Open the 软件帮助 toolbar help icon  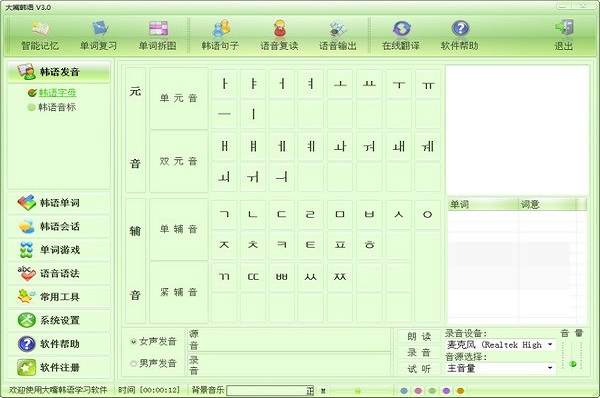tap(460, 35)
